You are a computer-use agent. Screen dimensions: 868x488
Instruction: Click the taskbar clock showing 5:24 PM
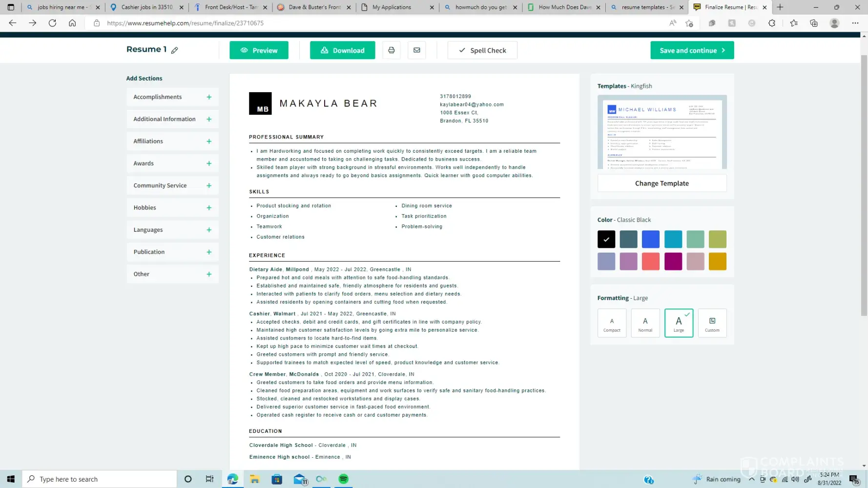coord(829,479)
